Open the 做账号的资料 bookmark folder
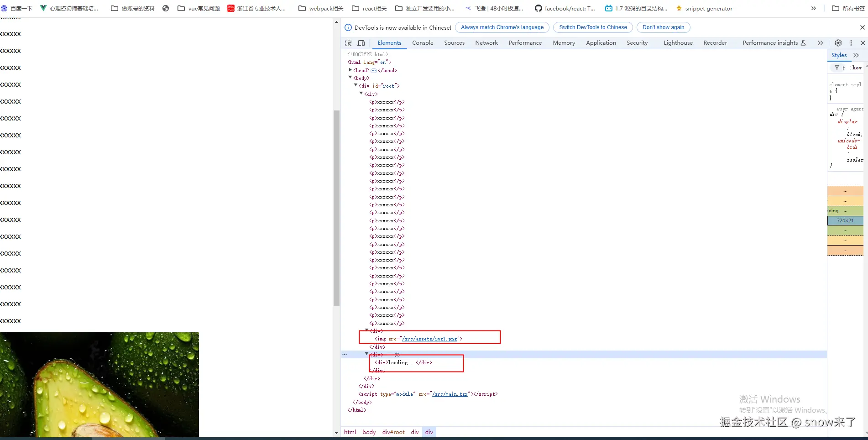 [133, 8]
